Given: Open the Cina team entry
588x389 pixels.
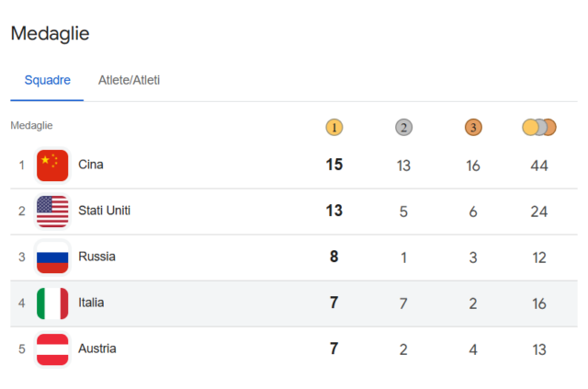Looking at the screenshot, I should point(91,165).
